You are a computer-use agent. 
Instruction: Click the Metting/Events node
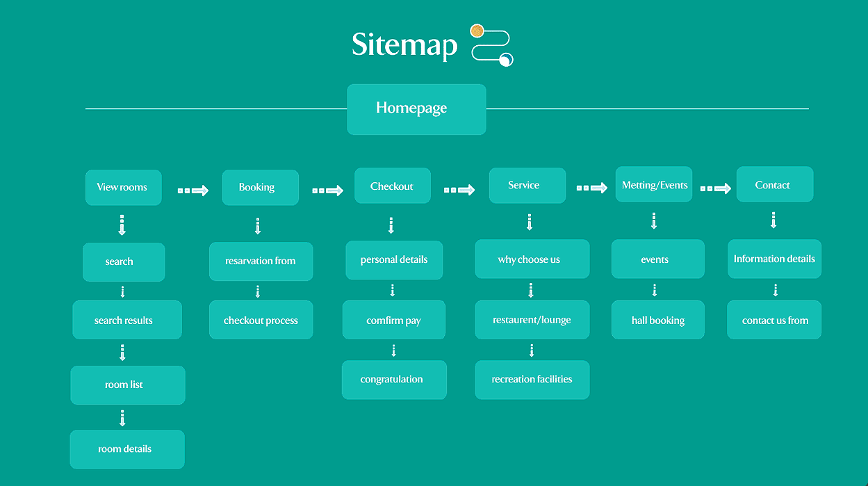pyautogui.click(x=654, y=184)
